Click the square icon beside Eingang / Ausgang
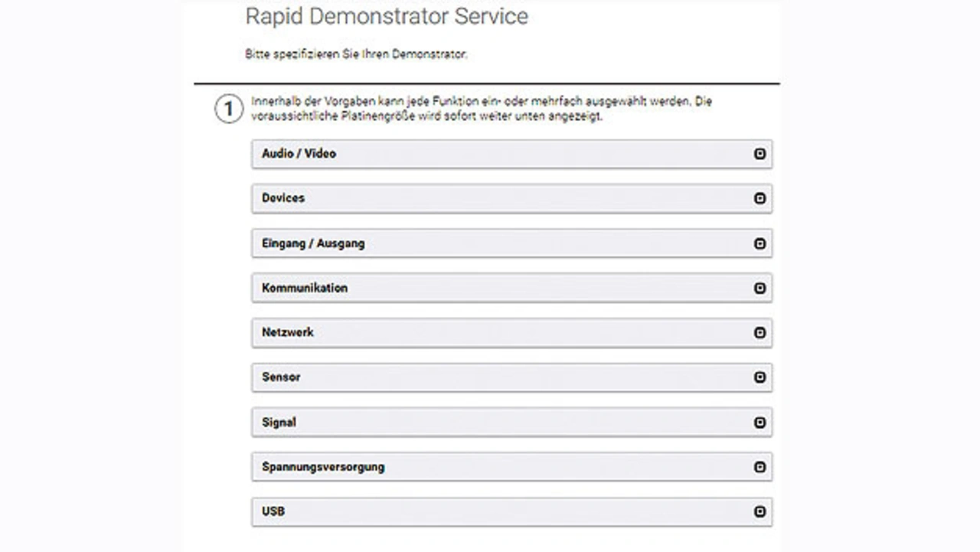980x552 pixels. pos(759,243)
